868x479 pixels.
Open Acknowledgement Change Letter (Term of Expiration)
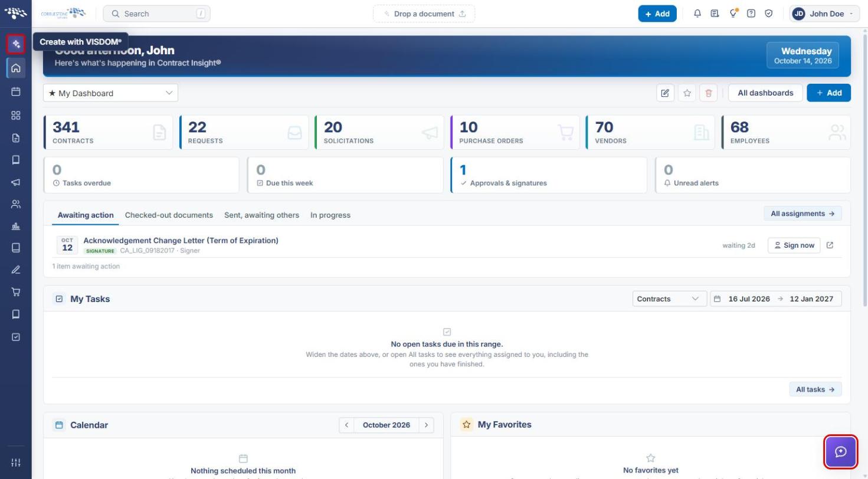181,241
